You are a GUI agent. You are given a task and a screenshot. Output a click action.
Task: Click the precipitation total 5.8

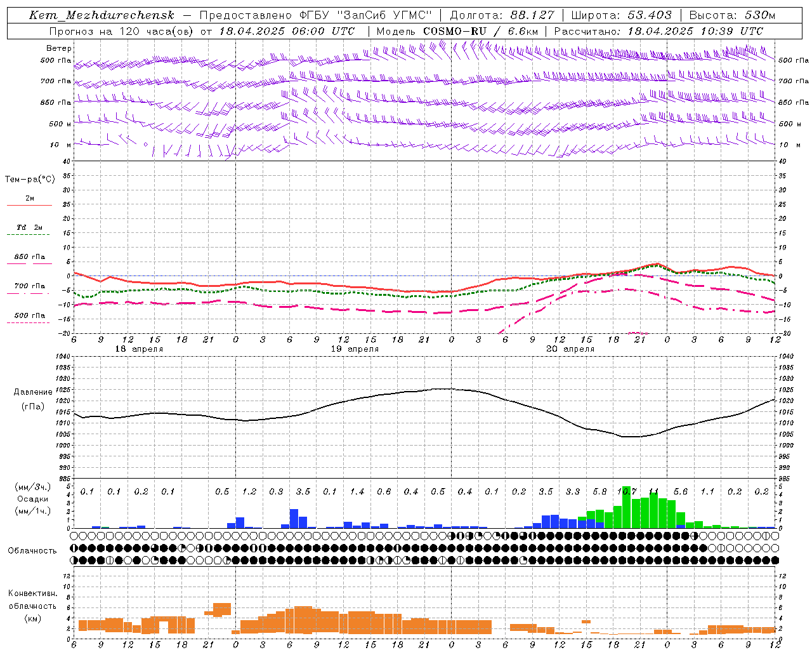(599, 492)
